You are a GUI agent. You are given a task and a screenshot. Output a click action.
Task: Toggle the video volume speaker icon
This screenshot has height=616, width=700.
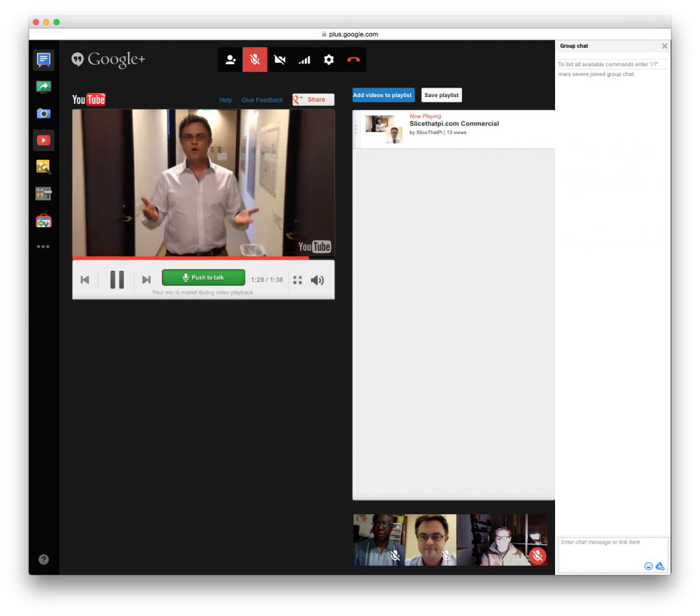[317, 280]
